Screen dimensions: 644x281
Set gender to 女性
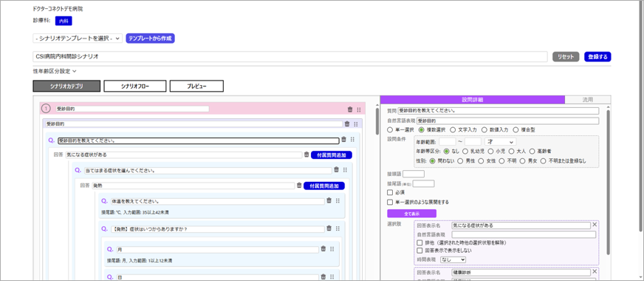click(x=482, y=161)
